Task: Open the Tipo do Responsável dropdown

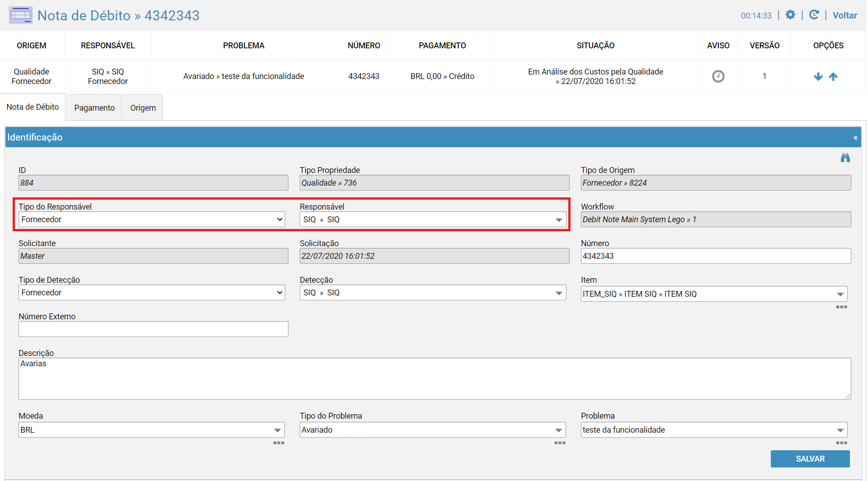Action: 152,219
